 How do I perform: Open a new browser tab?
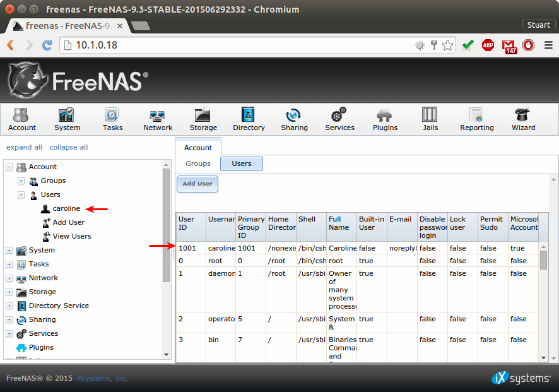141,26
